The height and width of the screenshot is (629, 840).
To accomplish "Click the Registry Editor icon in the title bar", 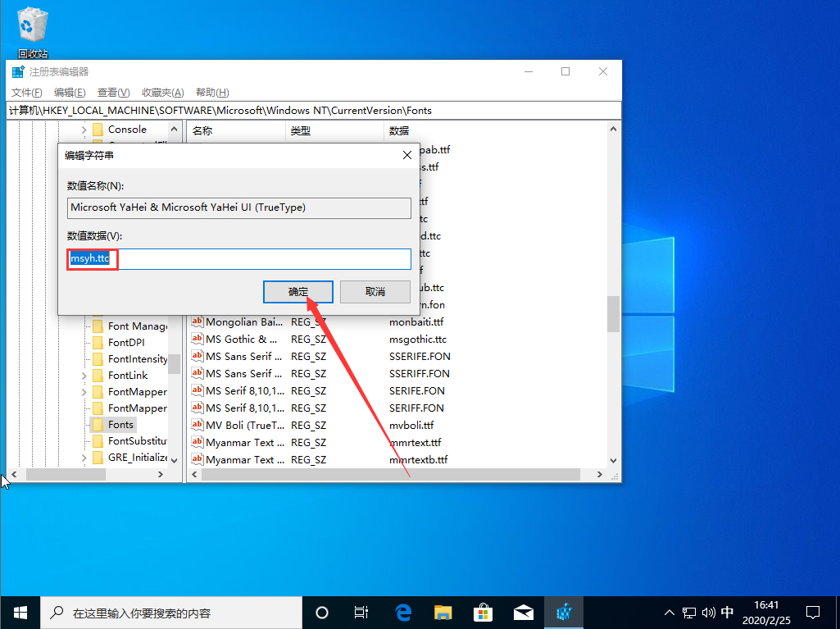I will point(17,71).
